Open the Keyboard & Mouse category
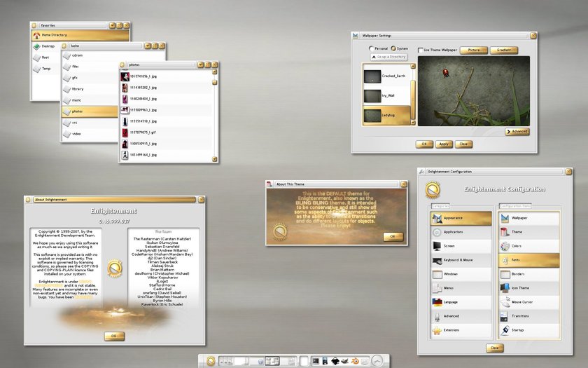Viewport: 588px width, 368px height. 461,260
